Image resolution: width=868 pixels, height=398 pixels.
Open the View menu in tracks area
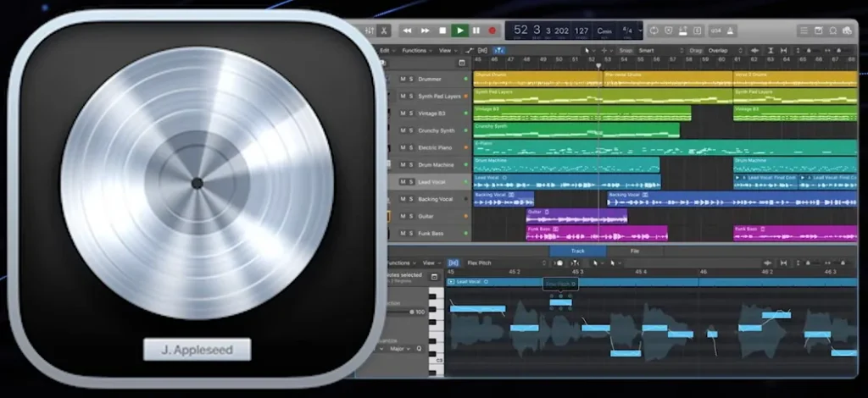click(447, 50)
